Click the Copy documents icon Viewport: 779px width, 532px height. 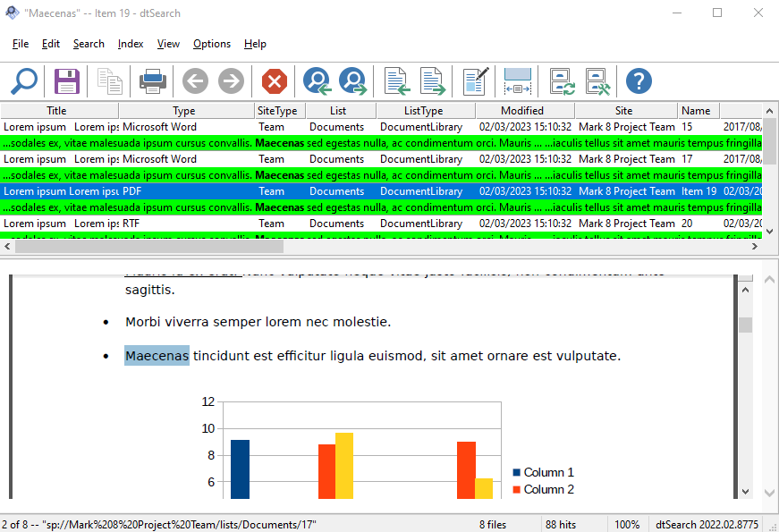tap(109, 81)
